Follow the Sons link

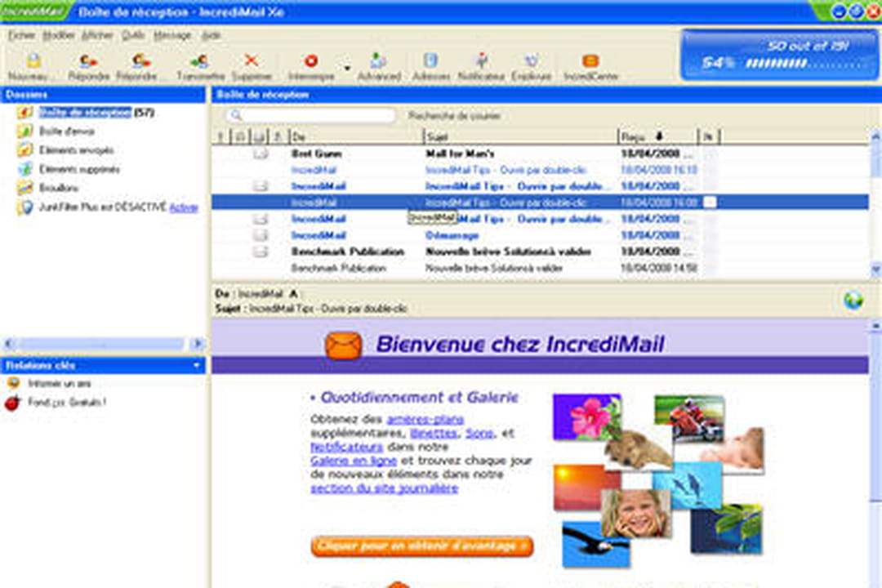click(x=479, y=434)
